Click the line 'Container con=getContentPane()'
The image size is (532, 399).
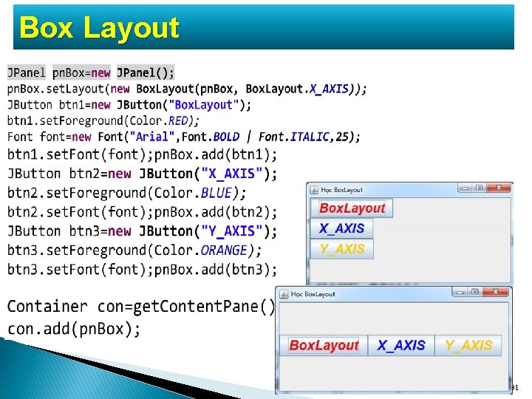coord(141,307)
